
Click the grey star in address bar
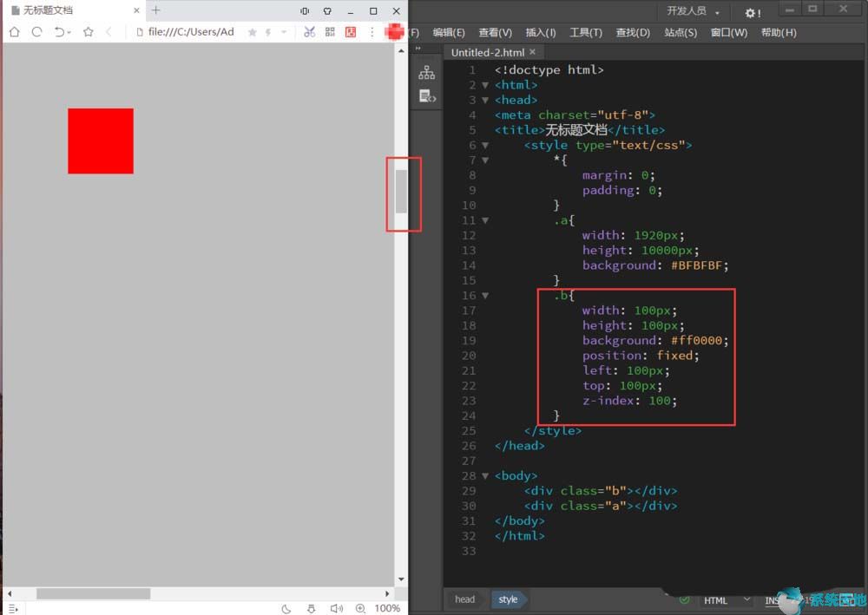tap(253, 33)
